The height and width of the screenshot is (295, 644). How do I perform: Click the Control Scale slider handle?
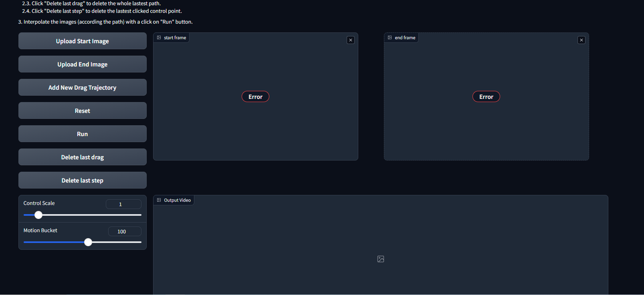38,215
